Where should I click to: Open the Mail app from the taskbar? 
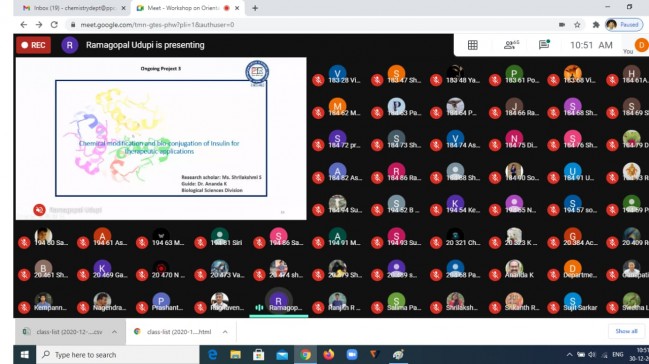coord(282,354)
